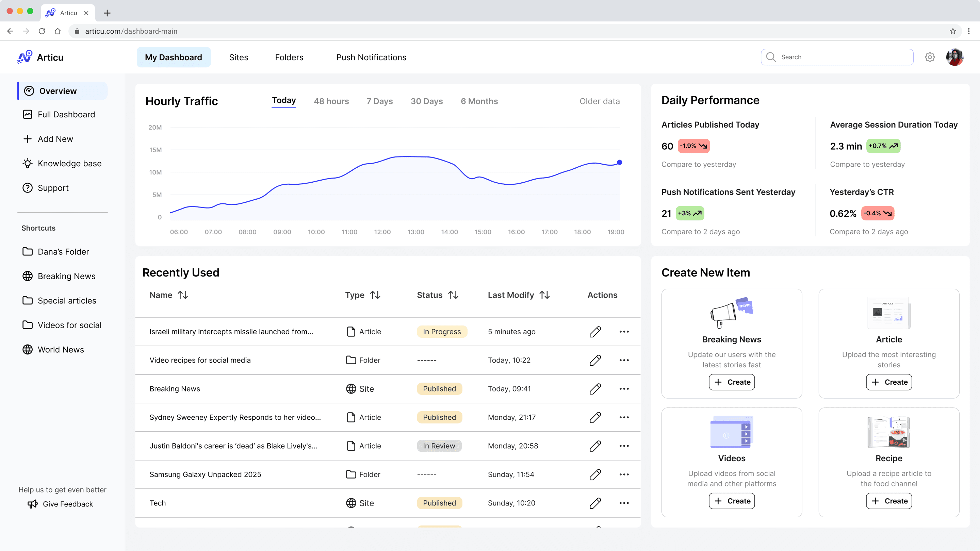980x551 pixels.
Task: Click the In Progress status badge
Action: tap(442, 332)
